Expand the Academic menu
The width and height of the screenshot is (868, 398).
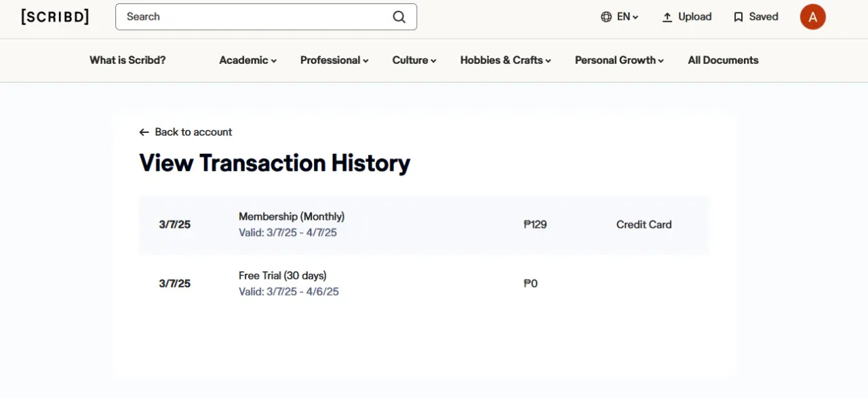click(248, 60)
